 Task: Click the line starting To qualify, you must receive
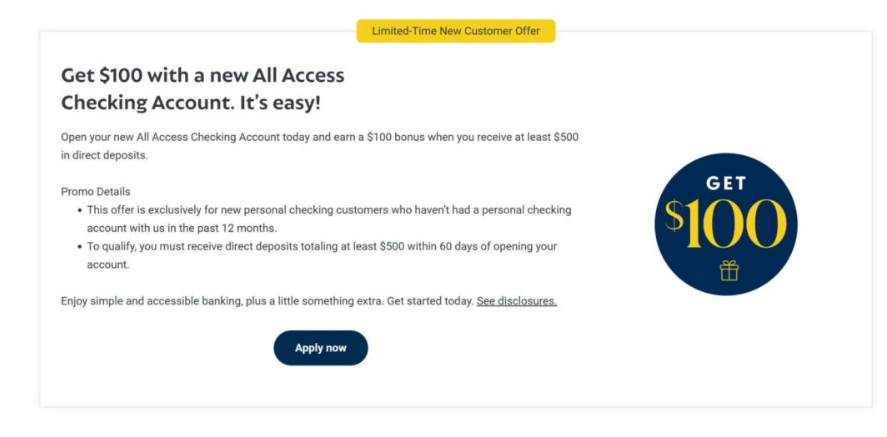[322, 246]
